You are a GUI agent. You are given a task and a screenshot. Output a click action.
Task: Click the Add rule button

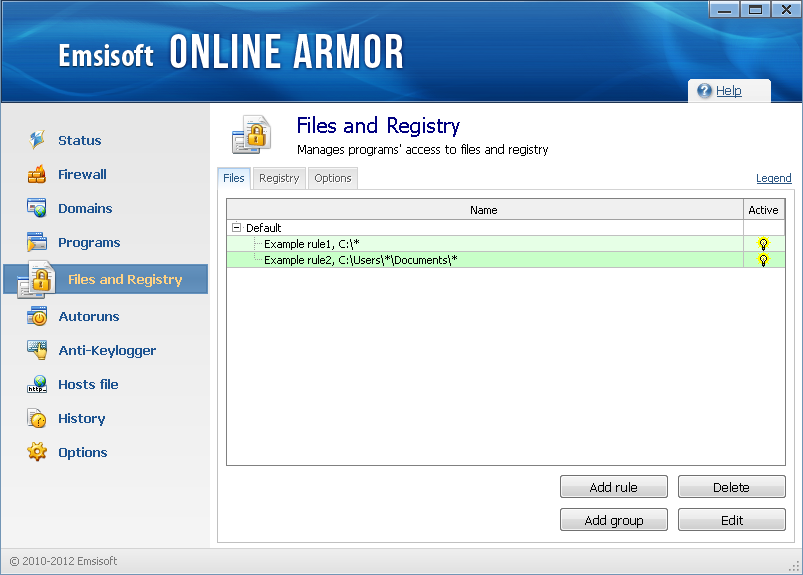pos(614,487)
